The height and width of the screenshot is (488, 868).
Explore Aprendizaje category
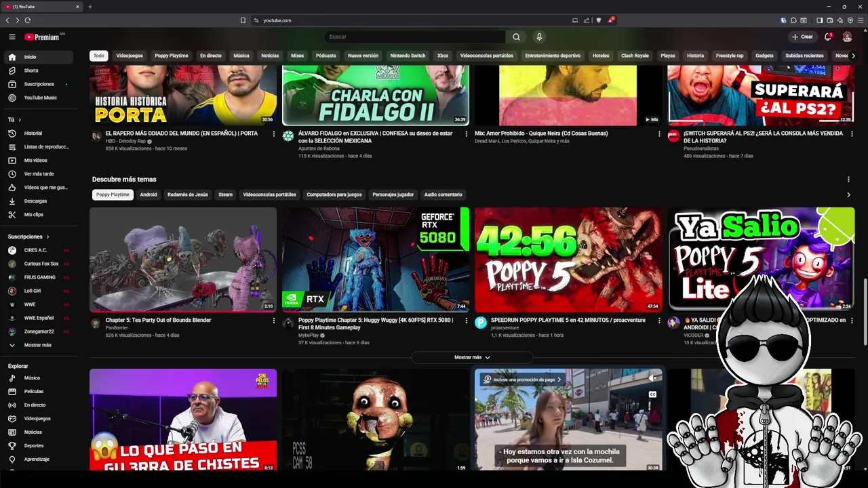[x=38, y=460]
